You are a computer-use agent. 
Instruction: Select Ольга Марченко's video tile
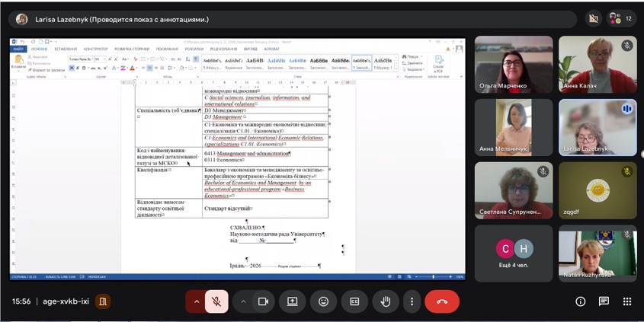[x=514, y=64]
